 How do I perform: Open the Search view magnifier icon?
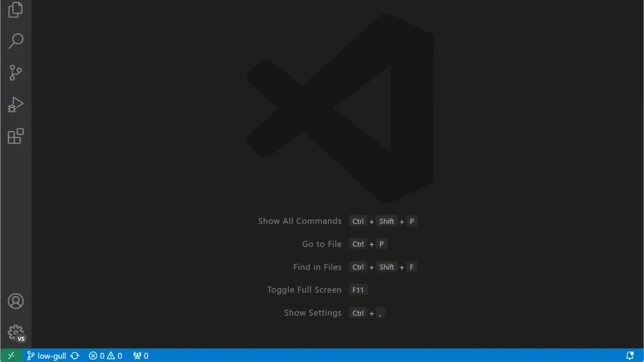16,41
